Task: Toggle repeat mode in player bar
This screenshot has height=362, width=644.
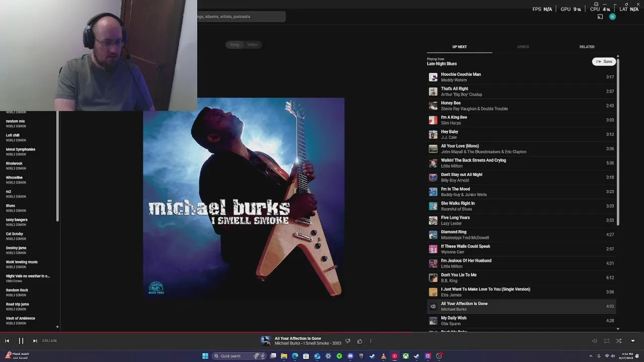Action: point(607,341)
